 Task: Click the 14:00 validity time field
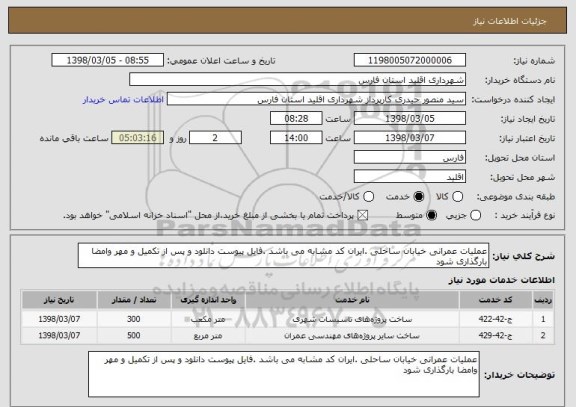coord(296,138)
